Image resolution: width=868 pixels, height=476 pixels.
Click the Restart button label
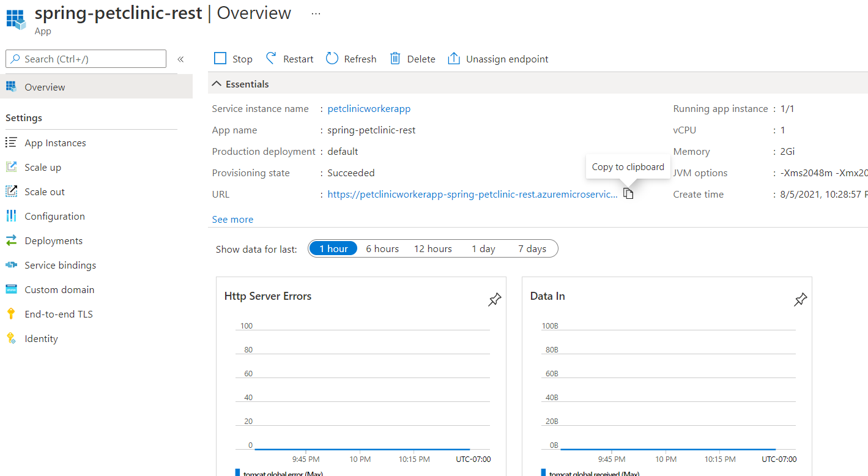(x=299, y=59)
